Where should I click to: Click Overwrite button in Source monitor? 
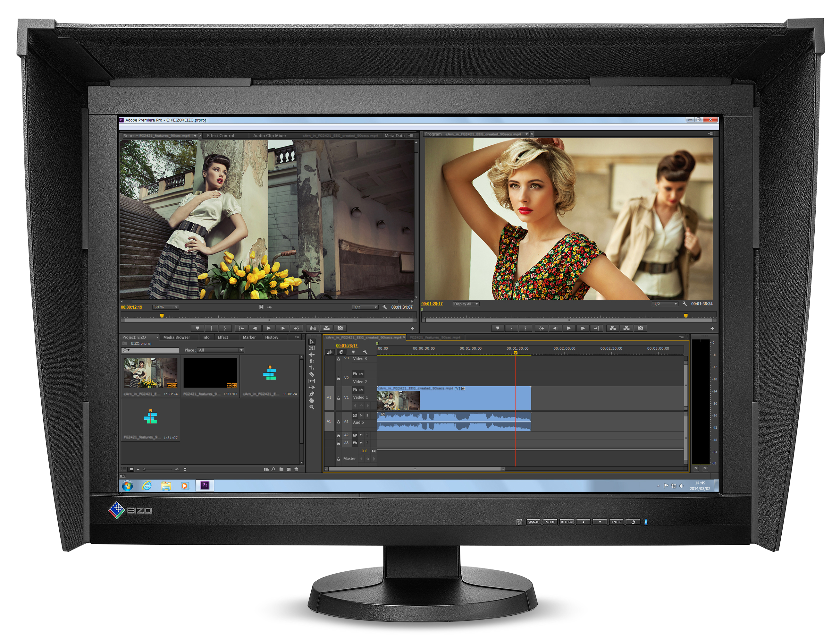(x=326, y=328)
